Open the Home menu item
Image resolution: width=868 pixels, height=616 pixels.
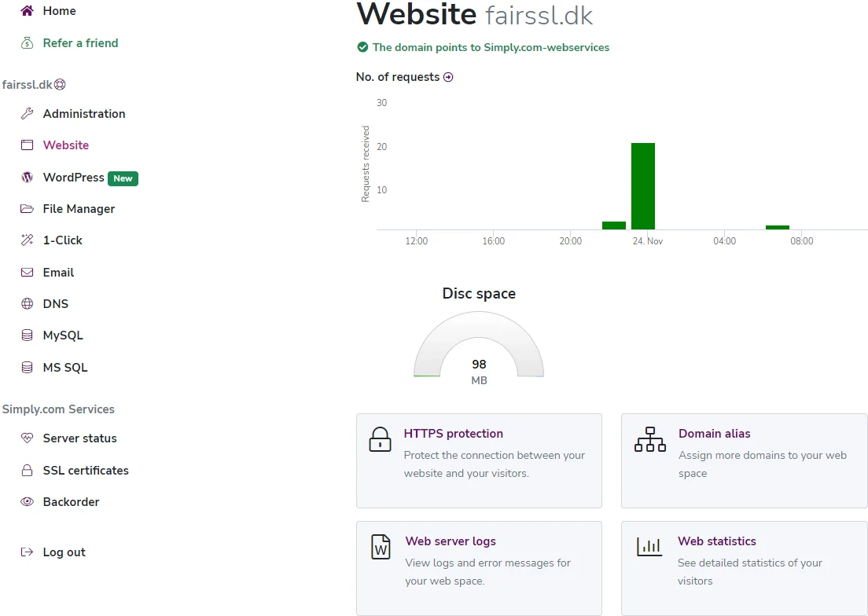point(59,10)
